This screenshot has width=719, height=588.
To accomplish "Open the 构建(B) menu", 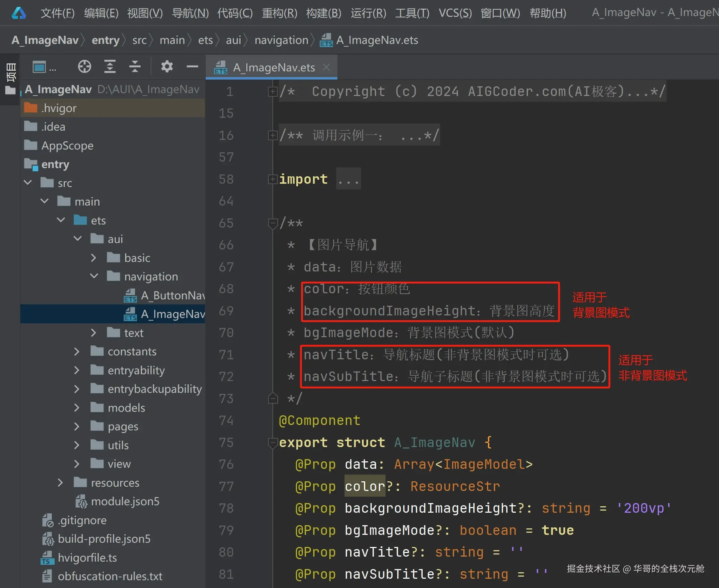I will [323, 14].
